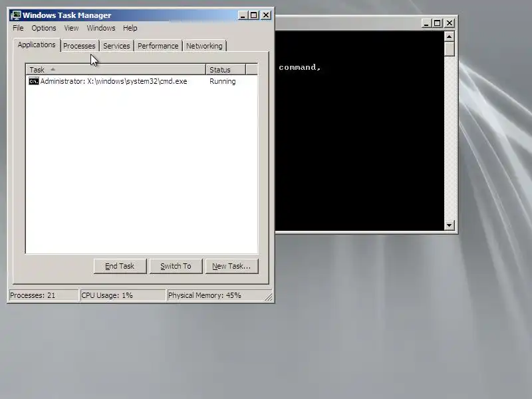Maximize the Windows Task Manager window
Viewport: 532px width, 399px height.
coord(254,15)
